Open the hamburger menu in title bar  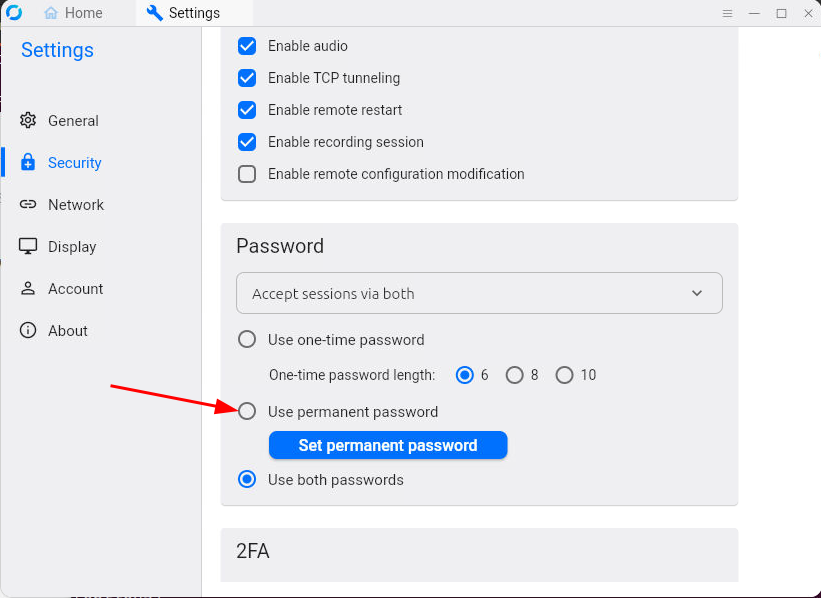click(x=727, y=13)
